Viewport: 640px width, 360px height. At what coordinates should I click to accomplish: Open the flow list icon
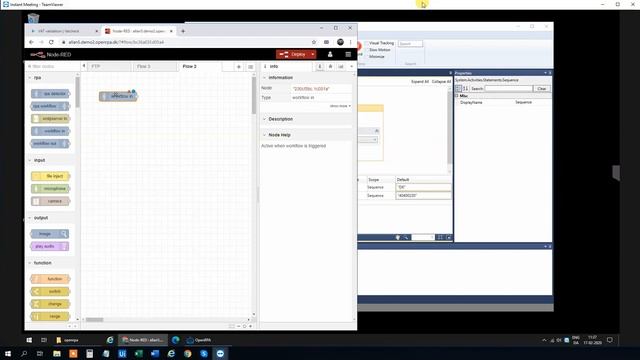pos(250,67)
